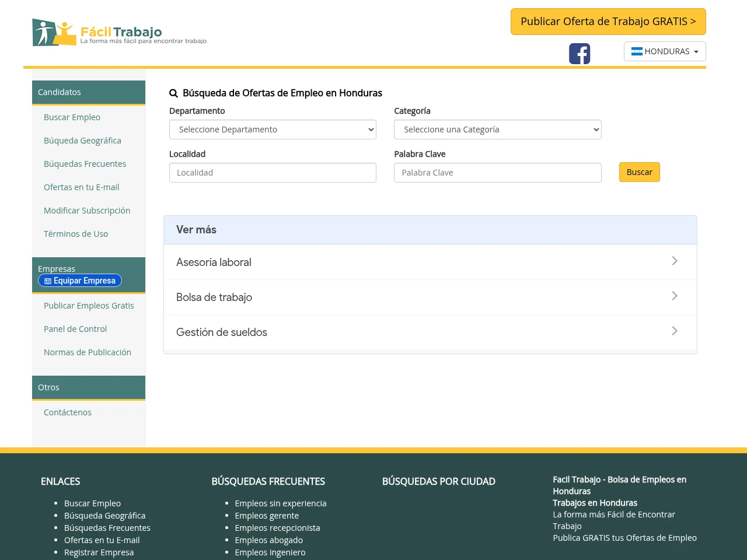
Task: Click the Bolsa de trabajo link
Action: [x=214, y=297]
